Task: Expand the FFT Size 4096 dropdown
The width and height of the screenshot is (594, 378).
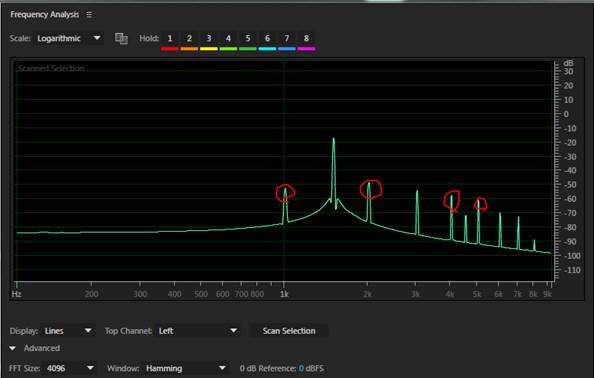Action: coord(69,368)
